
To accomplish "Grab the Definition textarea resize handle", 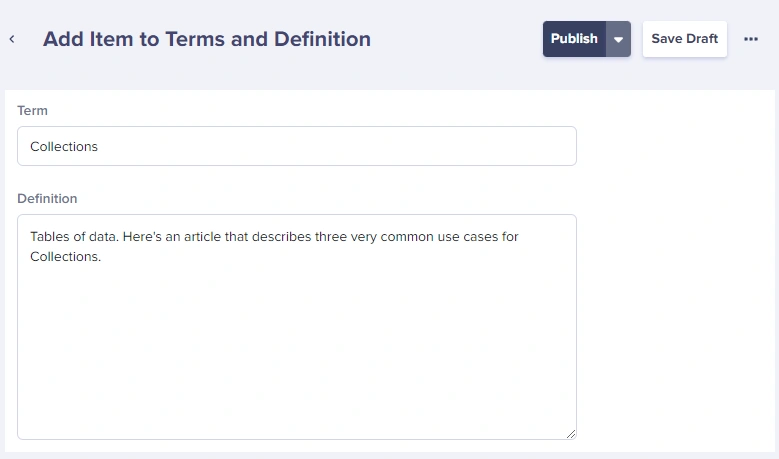I will click(x=571, y=434).
